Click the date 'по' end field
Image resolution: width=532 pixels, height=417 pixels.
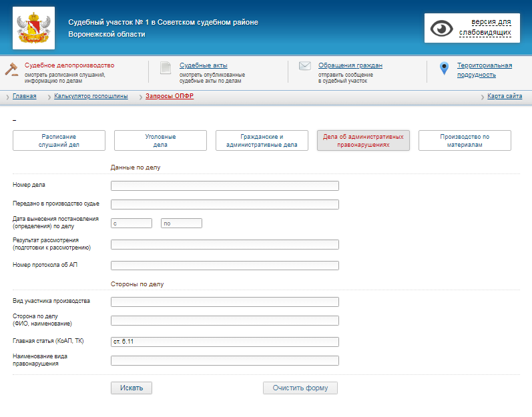pyautogui.click(x=182, y=223)
